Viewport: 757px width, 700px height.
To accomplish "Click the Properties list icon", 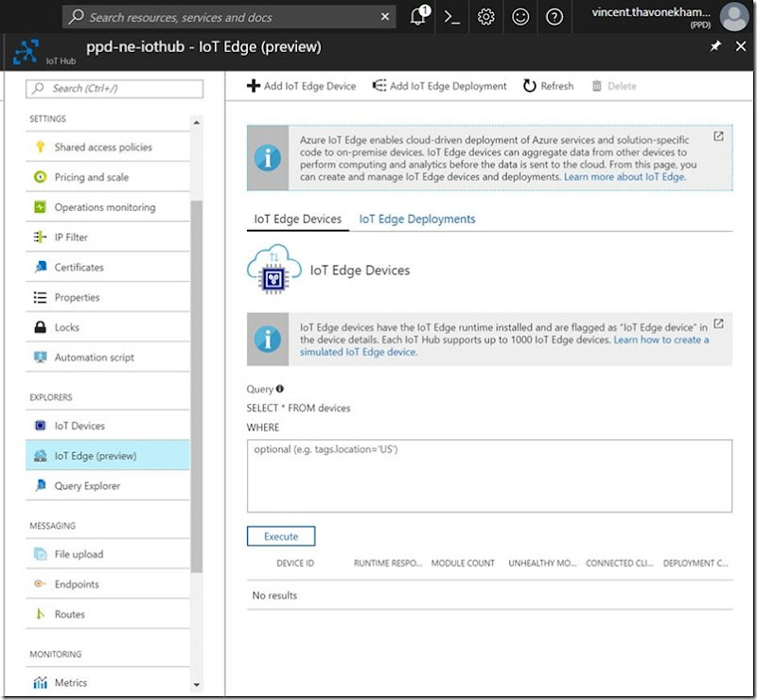I will tap(40, 297).
